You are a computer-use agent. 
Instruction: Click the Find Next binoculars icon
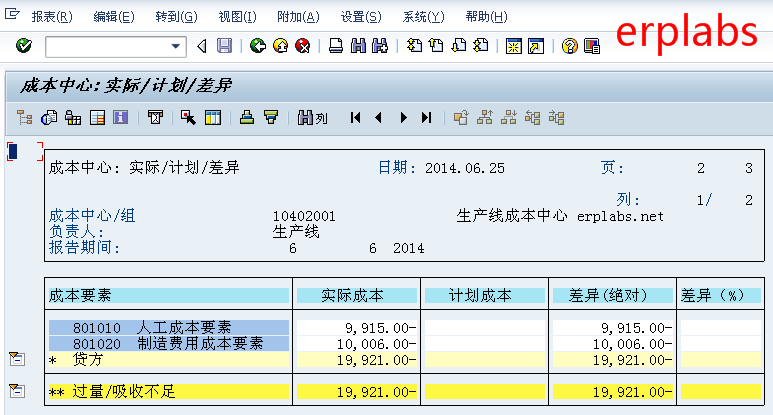[380, 46]
